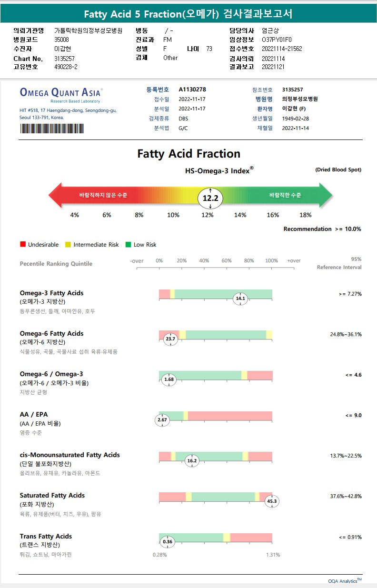Image resolution: width=377 pixels, height=588 pixels.
Task: Click the red undesirable-level arrow head
Action: pos(56,195)
